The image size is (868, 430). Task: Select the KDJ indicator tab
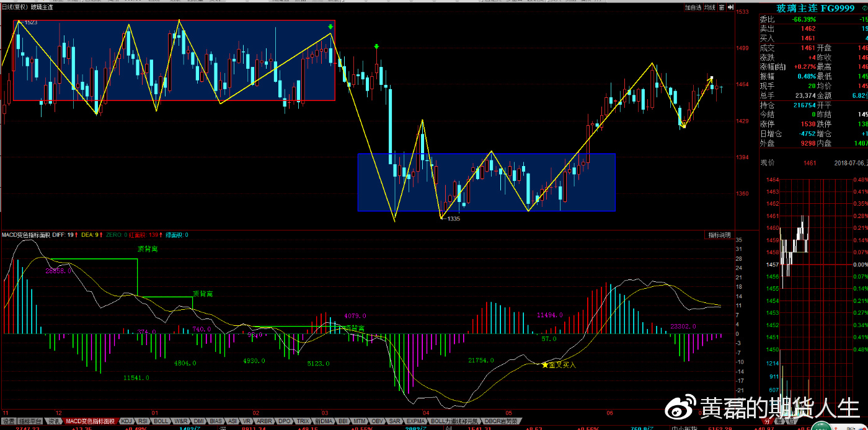(126, 421)
